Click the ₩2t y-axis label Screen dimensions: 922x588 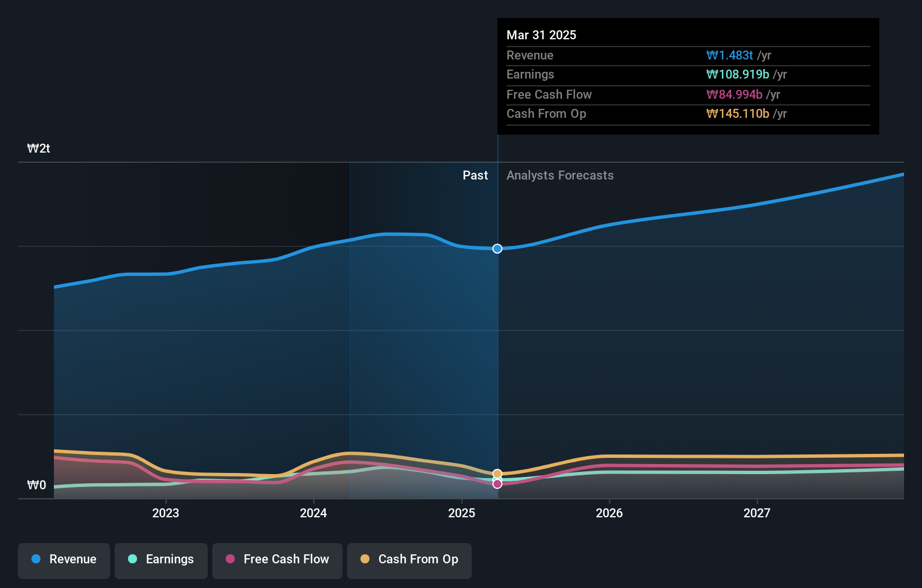coord(39,148)
